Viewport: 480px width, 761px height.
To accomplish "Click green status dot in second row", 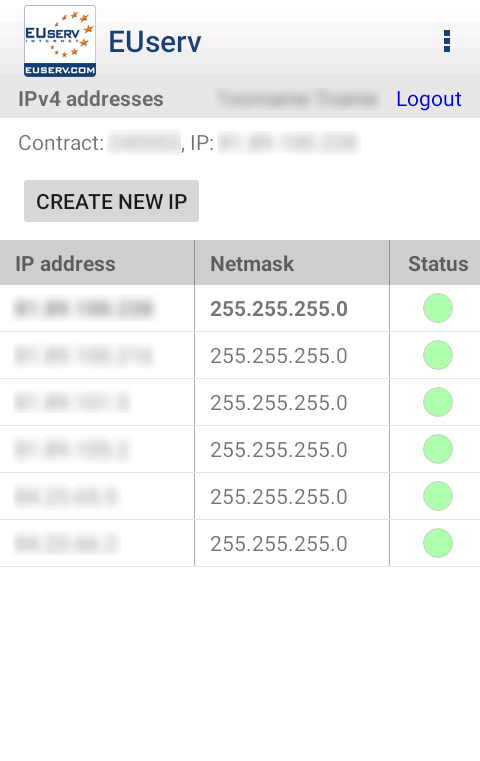I will click(438, 355).
